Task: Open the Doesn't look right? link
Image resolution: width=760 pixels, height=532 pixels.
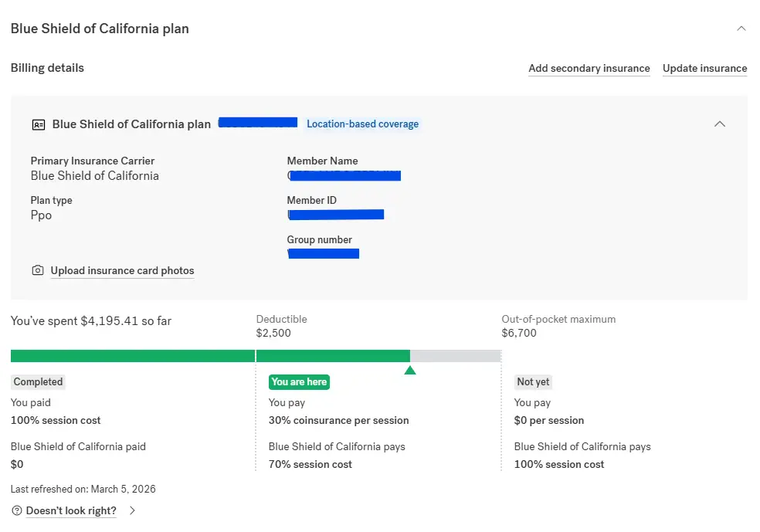Action: point(71,510)
